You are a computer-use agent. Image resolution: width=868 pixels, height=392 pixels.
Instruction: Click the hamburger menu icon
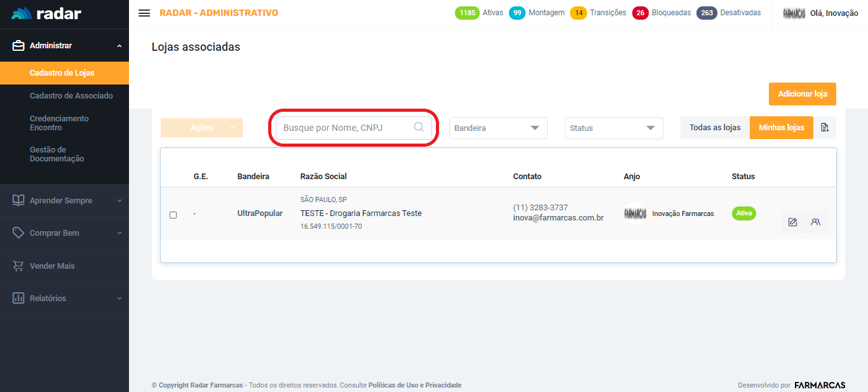[144, 13]
